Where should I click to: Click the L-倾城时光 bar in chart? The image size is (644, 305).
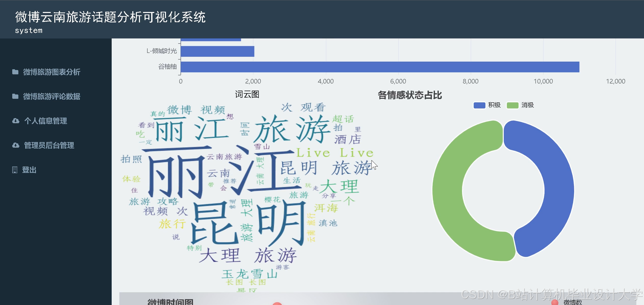pos(217,51)
